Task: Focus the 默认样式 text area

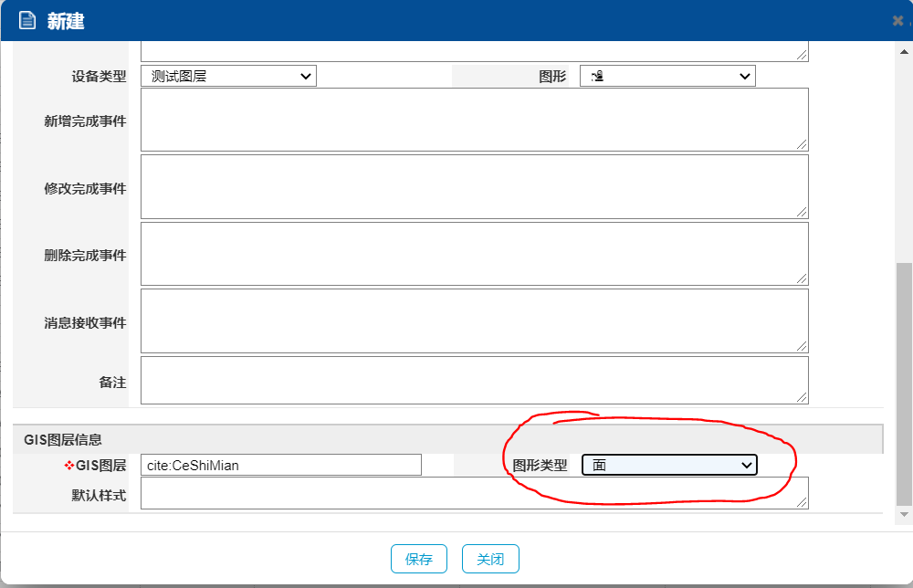Action: tap(473, 493)
